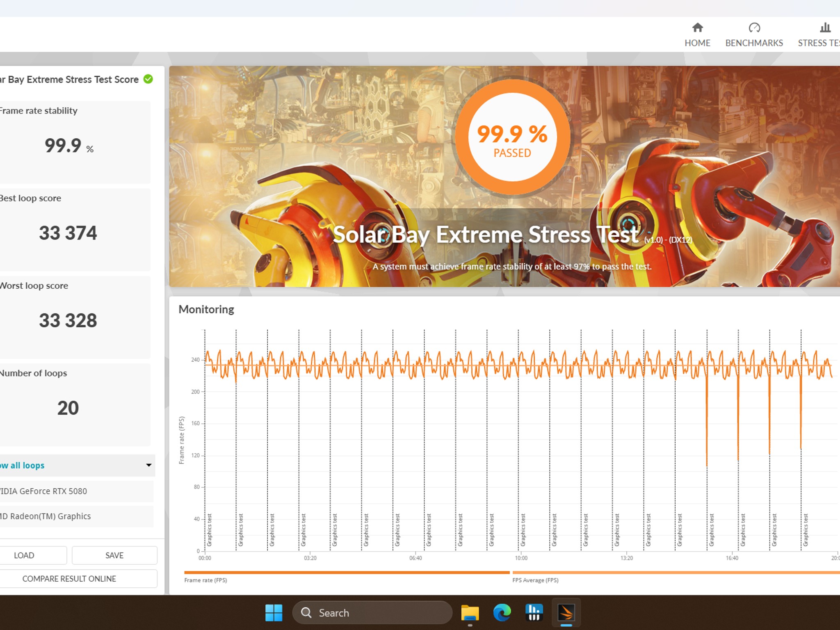Go to the Home tab
This screenshot has height=630, width=840.
click(697, 35)
